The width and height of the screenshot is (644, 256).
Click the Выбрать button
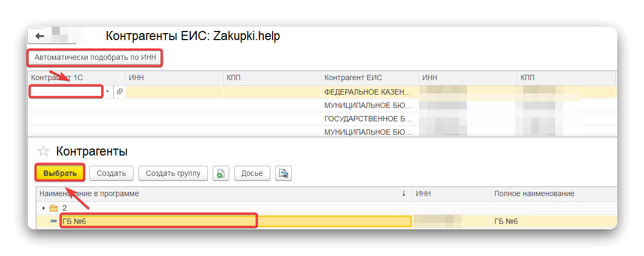click(x=60, y=173)
